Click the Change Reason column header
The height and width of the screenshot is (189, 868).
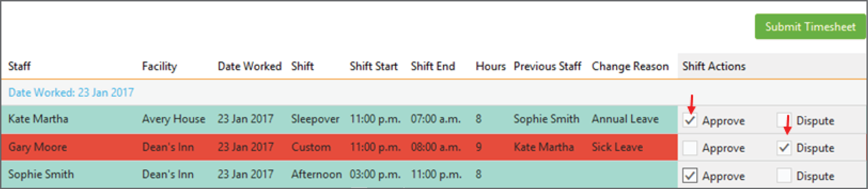point(630,66)
